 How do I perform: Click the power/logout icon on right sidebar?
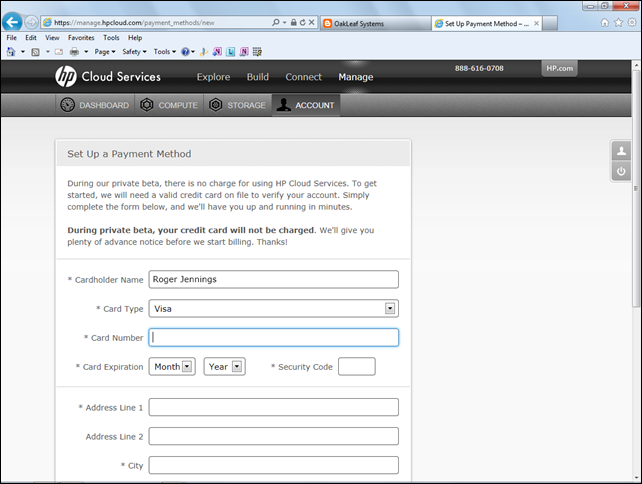click(621, 171)
